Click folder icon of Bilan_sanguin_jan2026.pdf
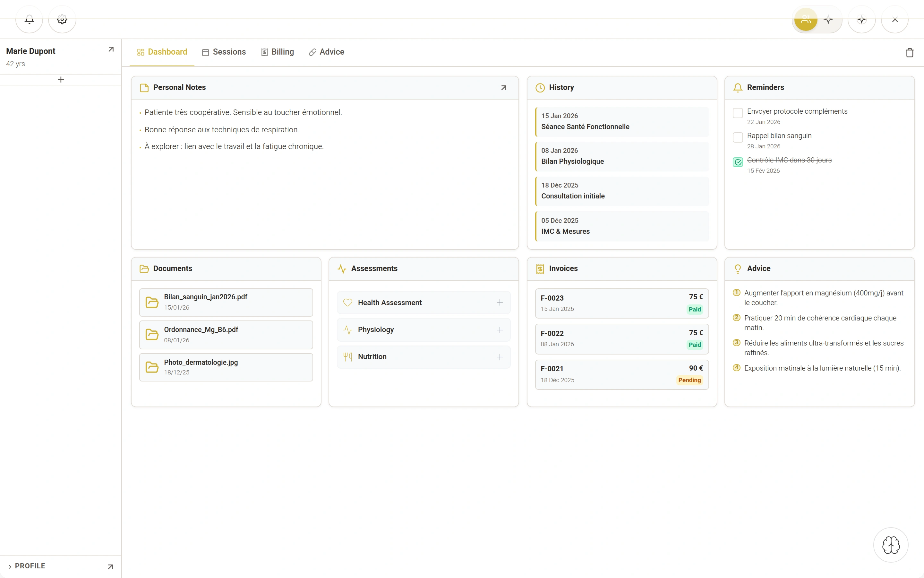Viewport: 924px width, 578px height. tap(152, 302)
